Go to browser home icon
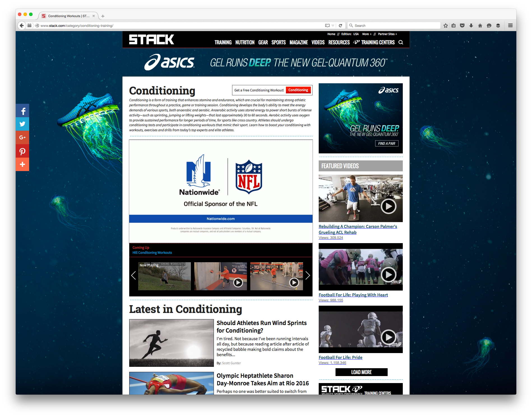This screenshot has width=532, height=417. [x=480, y=26]
